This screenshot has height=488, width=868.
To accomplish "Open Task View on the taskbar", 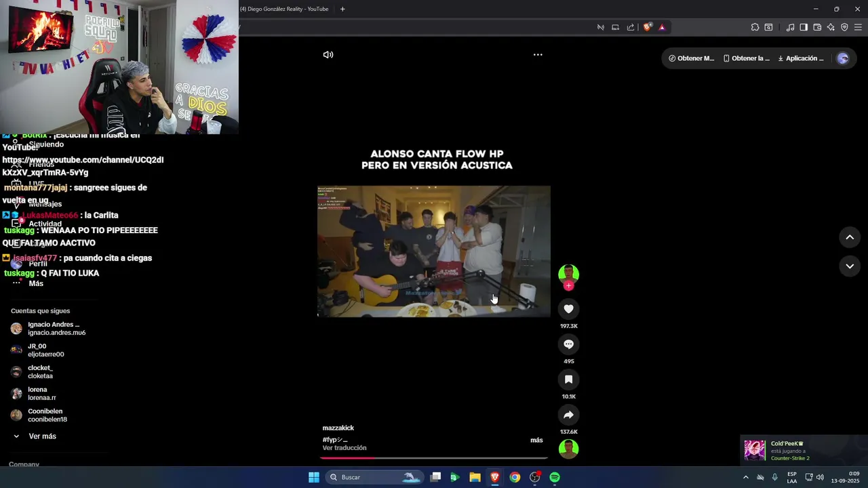I will pyautogui.click(x=436, y=477).
